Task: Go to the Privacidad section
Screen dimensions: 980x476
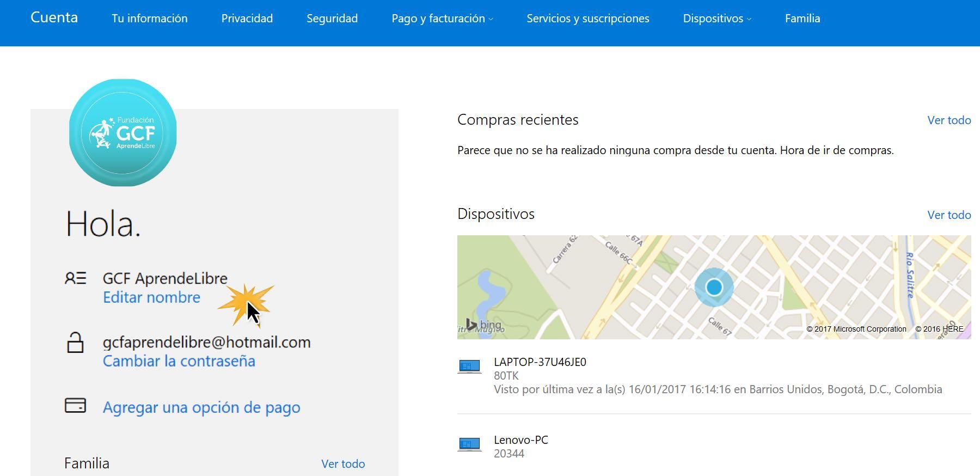Action: pos(247,19)
